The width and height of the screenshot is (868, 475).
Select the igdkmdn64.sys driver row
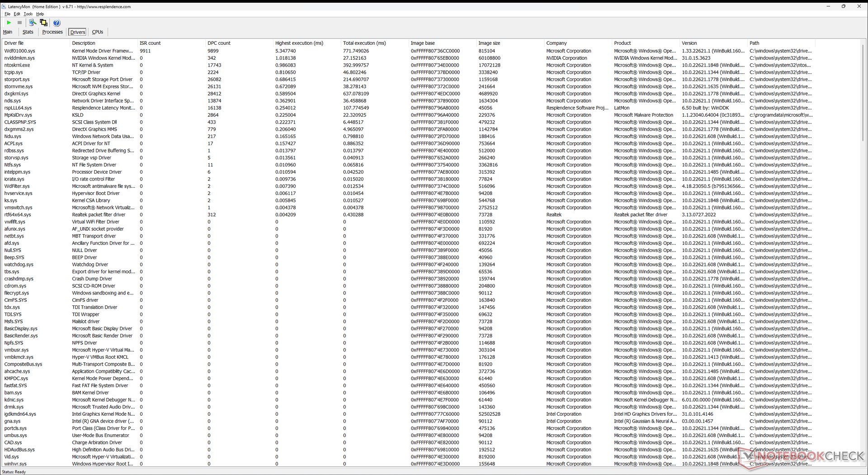click(409, 414)
